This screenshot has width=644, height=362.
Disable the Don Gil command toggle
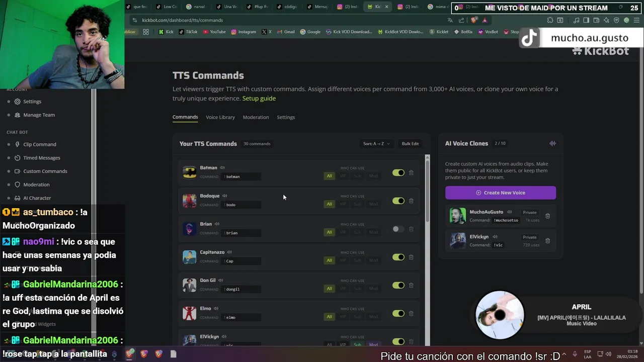click(398, 285)
